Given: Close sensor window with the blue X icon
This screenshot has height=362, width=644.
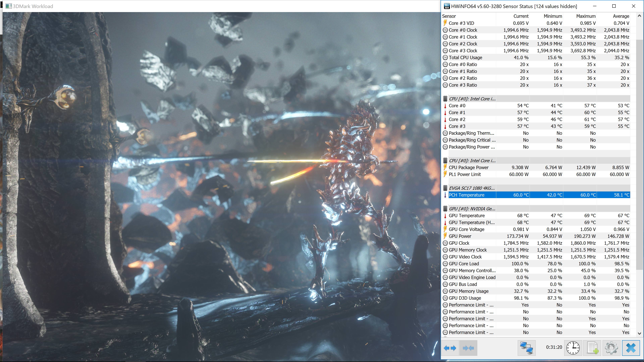Looking at the screenshot, I should [x=631, y=348].
